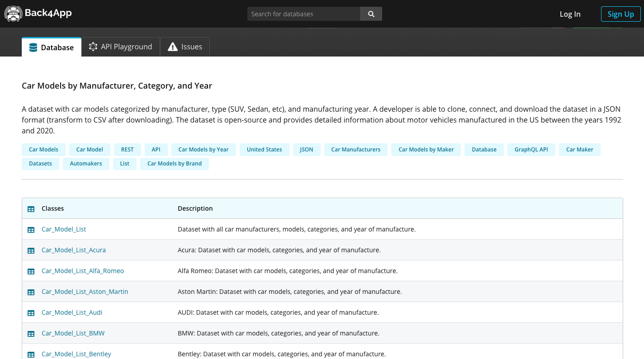Click the table icon in Classes header
644x359 pixels.
click(31, 209)
